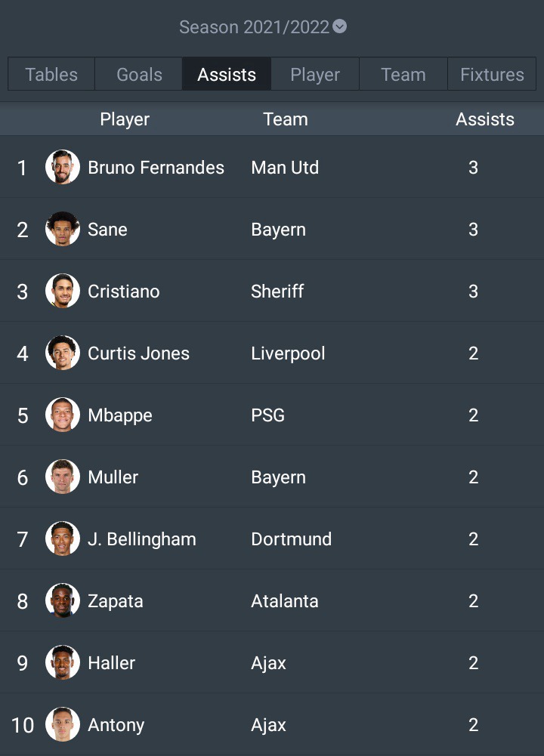Click Zapata's profile photo
This screenshot has height=756, width=544.
tap(63, 600)
